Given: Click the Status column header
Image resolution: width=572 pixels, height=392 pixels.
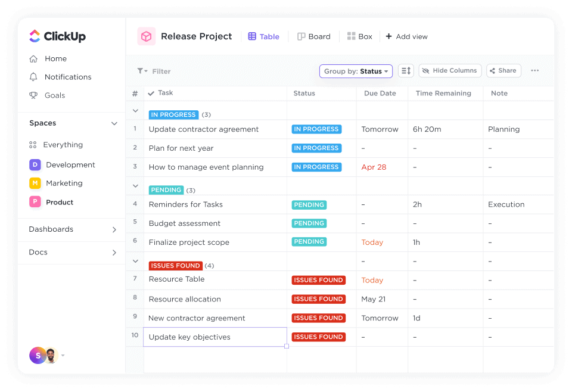Looking at the screenshot, I should (x=304, y=94).
